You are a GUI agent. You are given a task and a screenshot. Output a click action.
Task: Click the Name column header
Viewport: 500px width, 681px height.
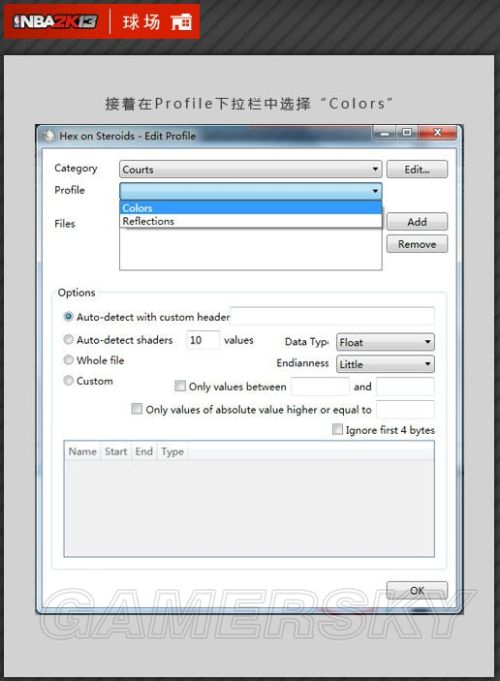83,451
